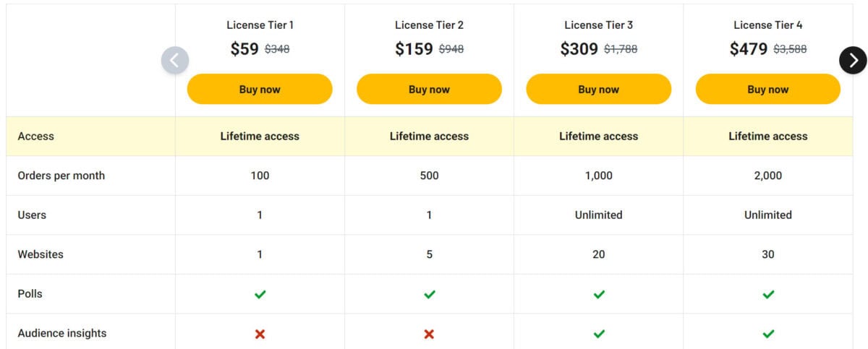Click the Polls checkmark under License Tier 3
The height and width of the screenshot is (349, 868).
599,294
